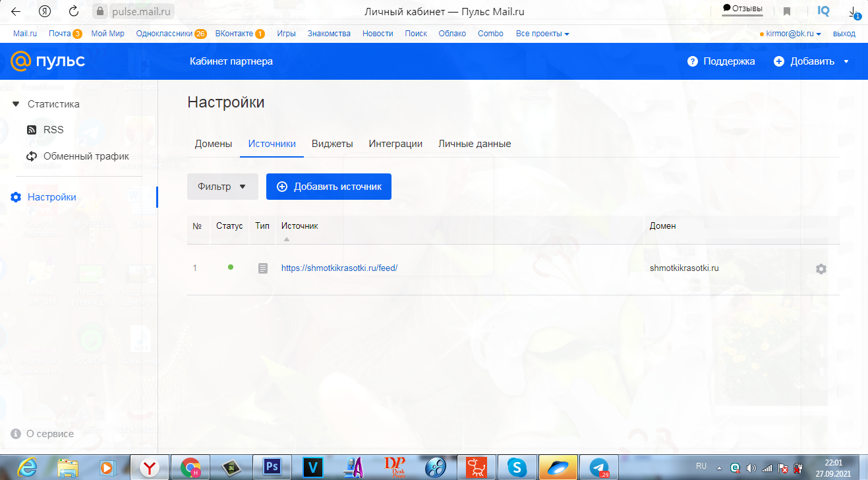Click the ВКонтакте link

tap(234, 34)
